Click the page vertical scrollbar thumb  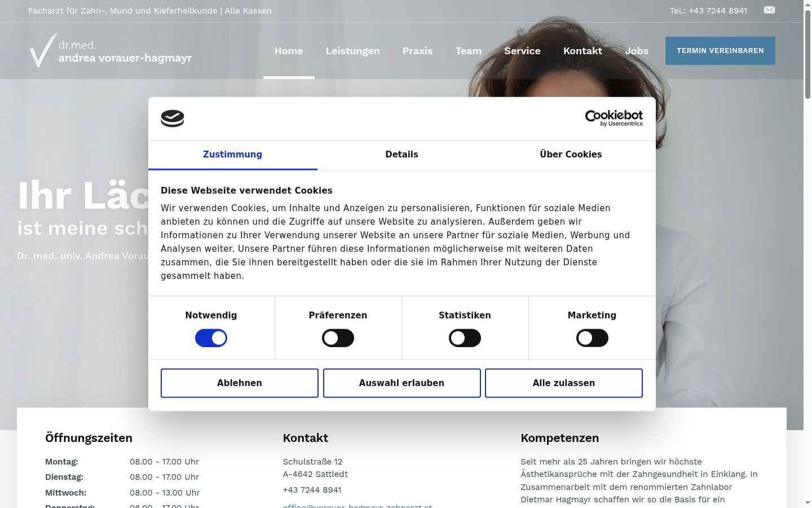807,55
